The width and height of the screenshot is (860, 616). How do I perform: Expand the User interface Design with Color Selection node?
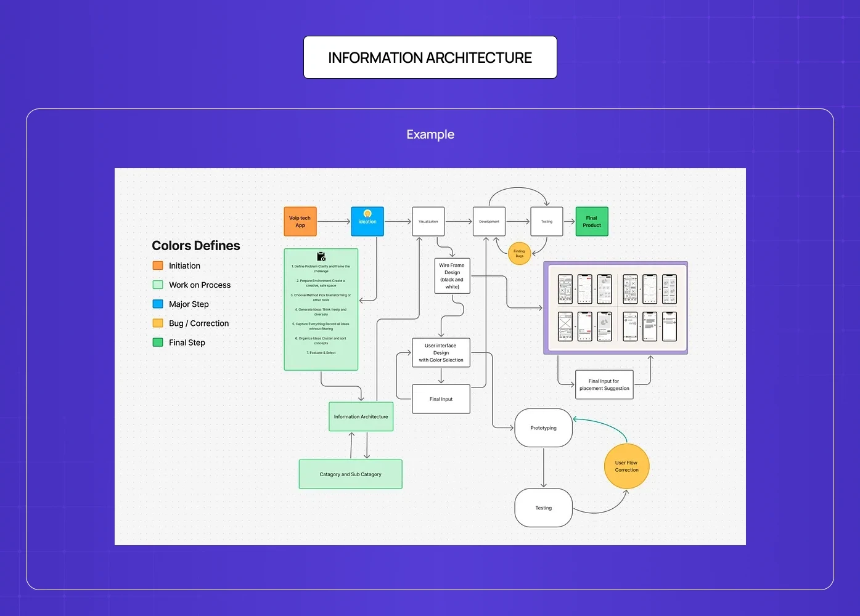coord(441,352)
